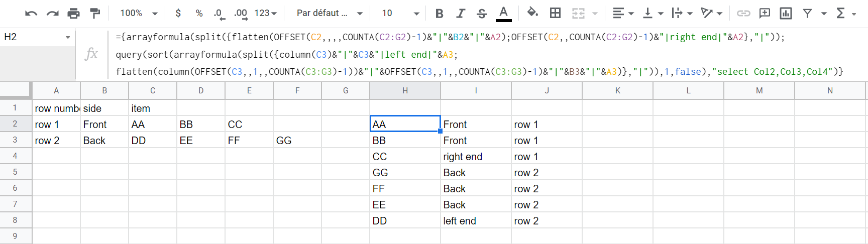Insert a link

coord(743,14)
